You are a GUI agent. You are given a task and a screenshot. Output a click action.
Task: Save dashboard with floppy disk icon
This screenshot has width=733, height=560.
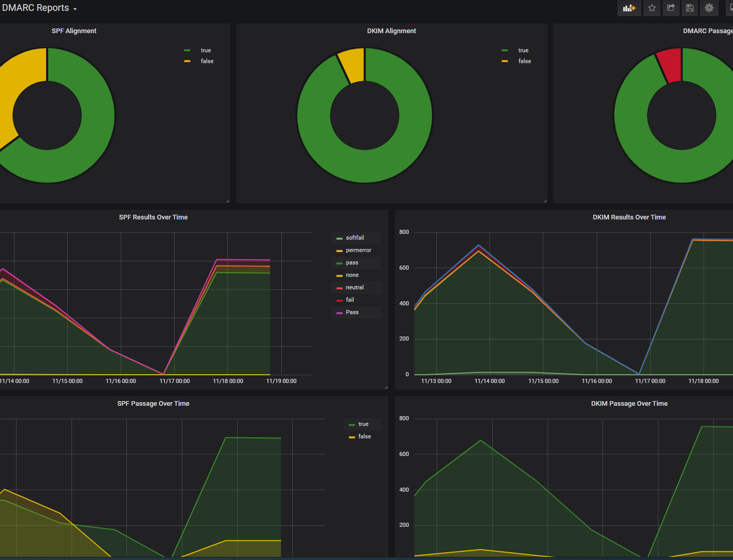tap(689, 8)
